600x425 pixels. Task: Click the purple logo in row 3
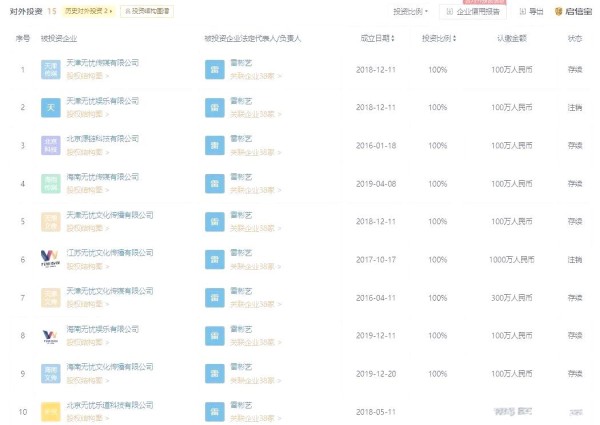[51, 145]
